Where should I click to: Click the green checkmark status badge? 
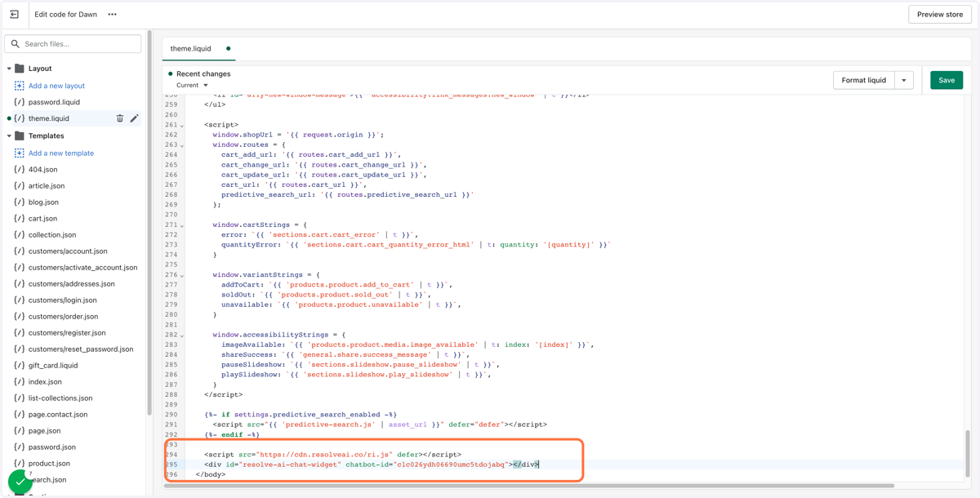[20, 482]
